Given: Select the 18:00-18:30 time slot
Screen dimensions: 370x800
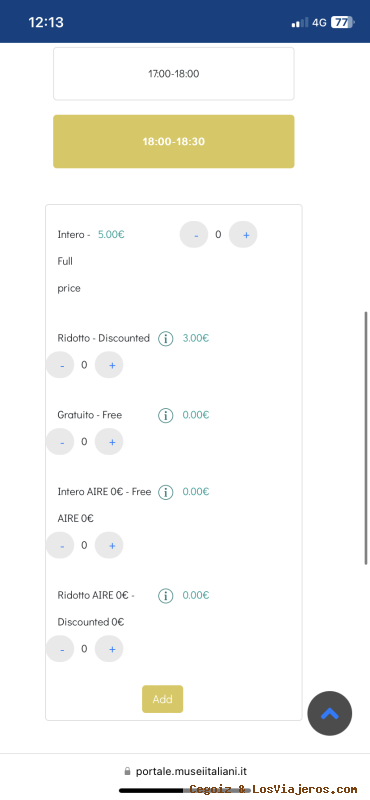Looking at the screenshot, I should click(174, 141).
